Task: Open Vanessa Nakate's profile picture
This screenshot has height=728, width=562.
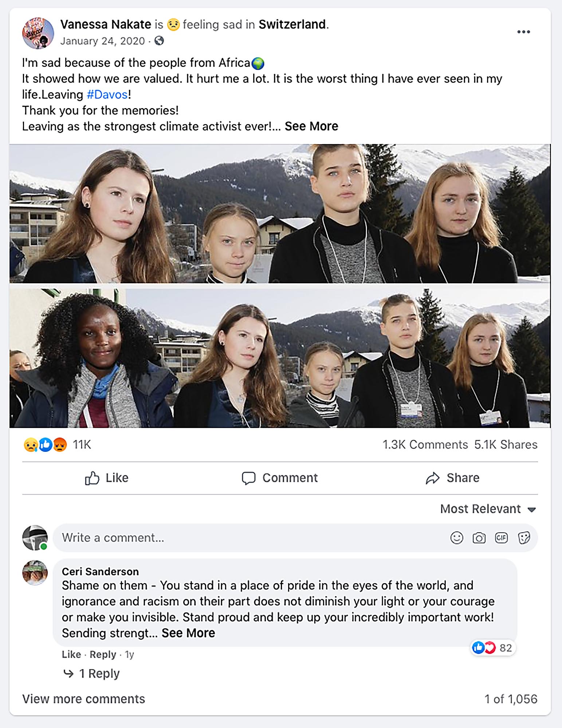Action: (x=38, y=33)
